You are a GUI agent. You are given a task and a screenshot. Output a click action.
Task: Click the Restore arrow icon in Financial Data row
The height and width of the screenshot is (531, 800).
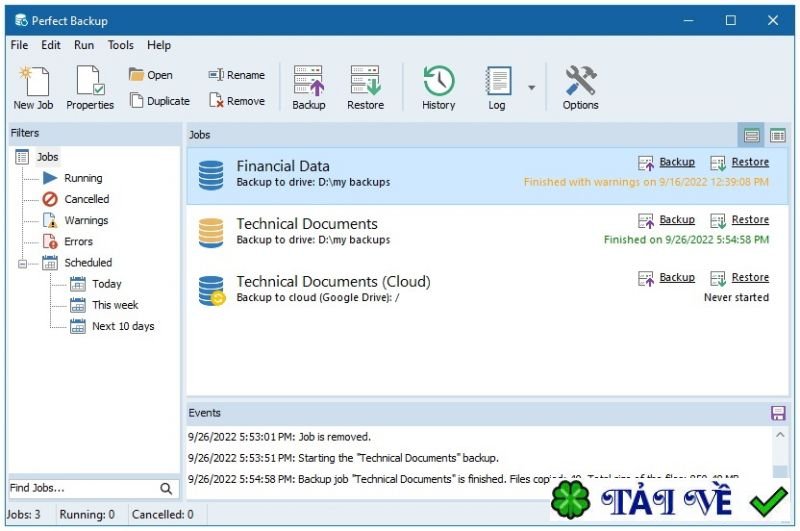[x=718, y=163]
